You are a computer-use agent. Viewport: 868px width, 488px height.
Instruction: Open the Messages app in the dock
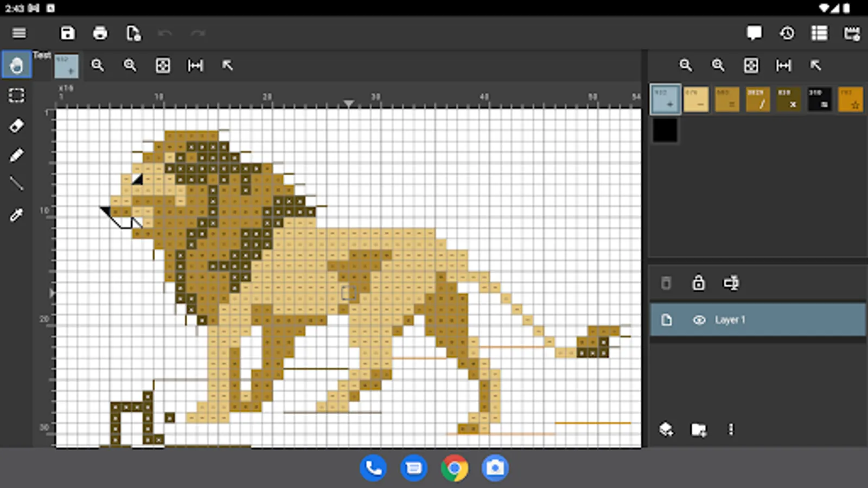[x=414, y=467]
